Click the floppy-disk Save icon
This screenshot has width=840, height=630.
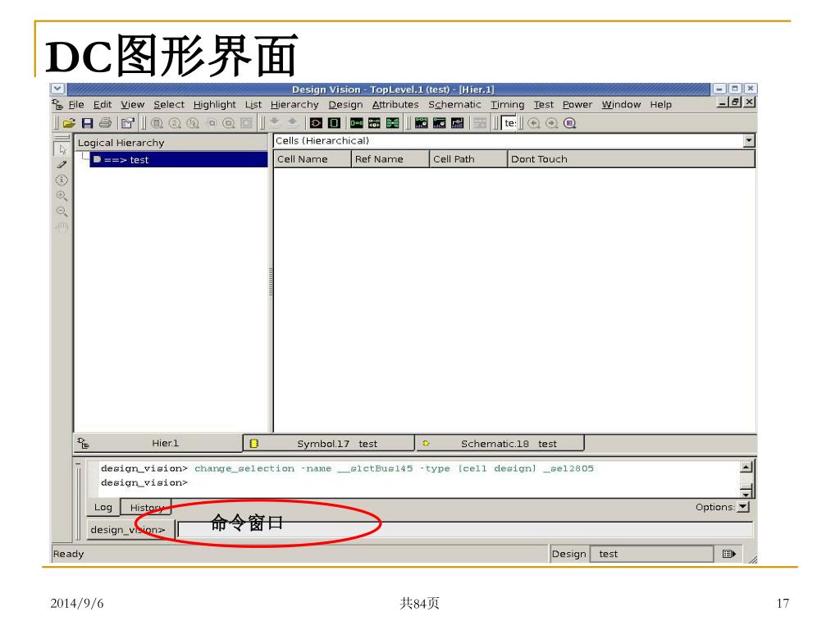coord(87,123)
